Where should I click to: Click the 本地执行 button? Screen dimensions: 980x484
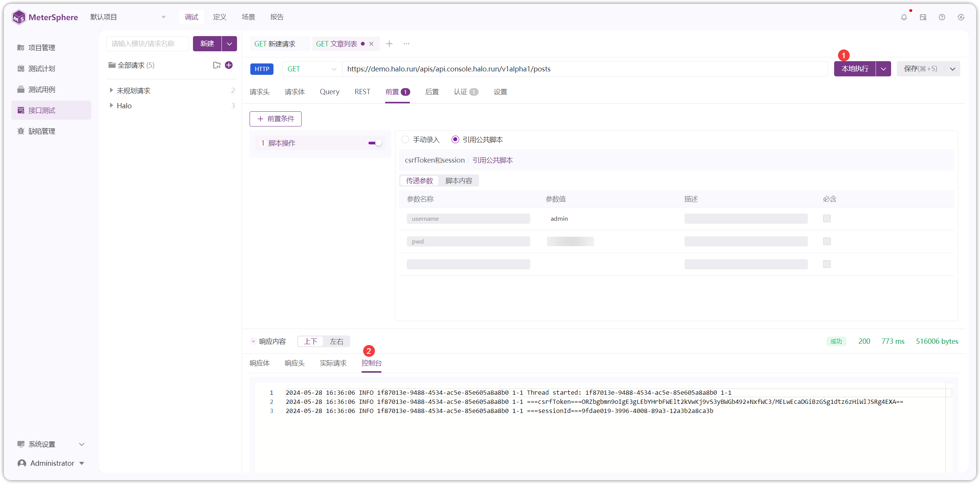click(855, 69)
